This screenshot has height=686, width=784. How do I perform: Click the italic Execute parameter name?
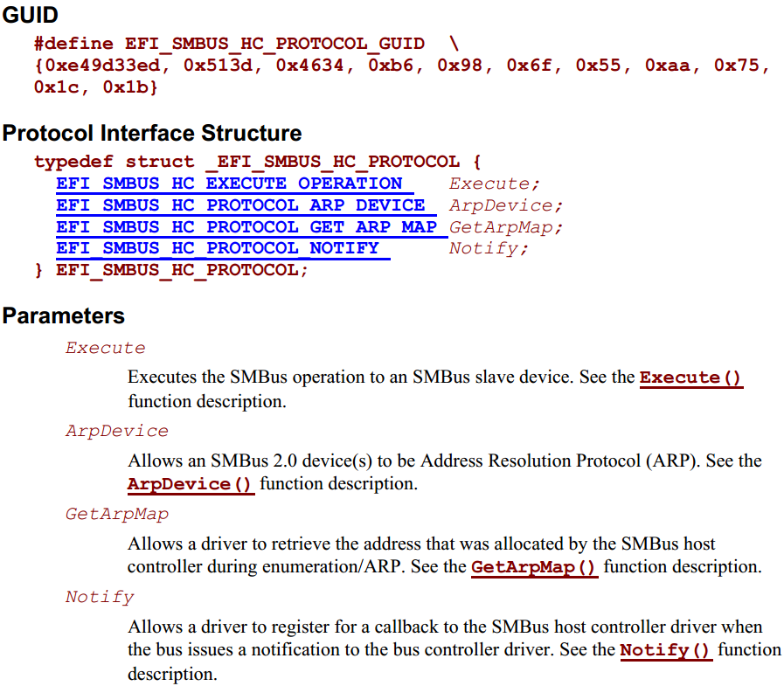[x=106, y=348]
